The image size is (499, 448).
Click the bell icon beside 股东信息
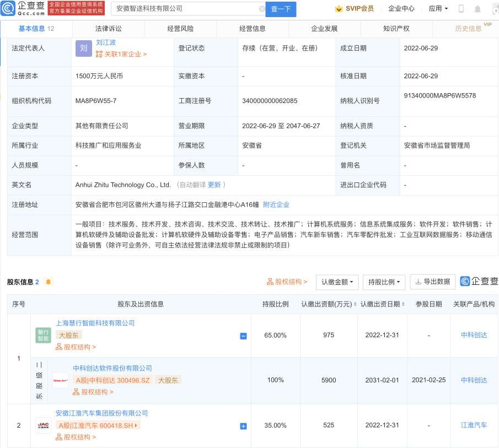point(49,282)
